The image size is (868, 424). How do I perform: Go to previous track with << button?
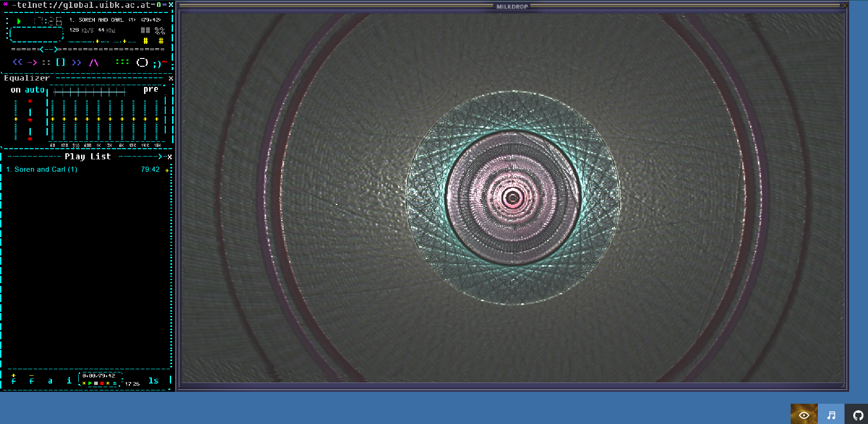coord(17,62)
